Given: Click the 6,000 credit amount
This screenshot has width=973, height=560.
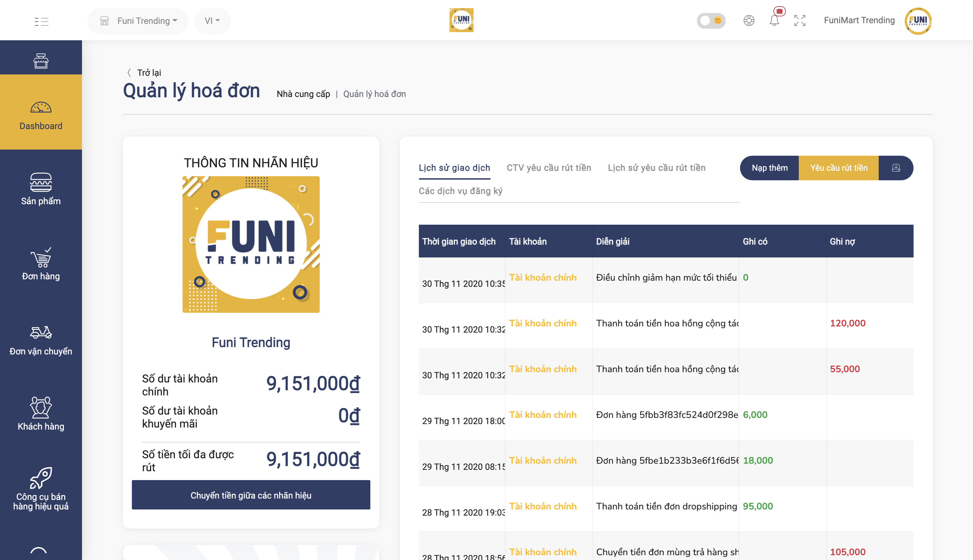Looking at the screenshot, I should 755,415.
